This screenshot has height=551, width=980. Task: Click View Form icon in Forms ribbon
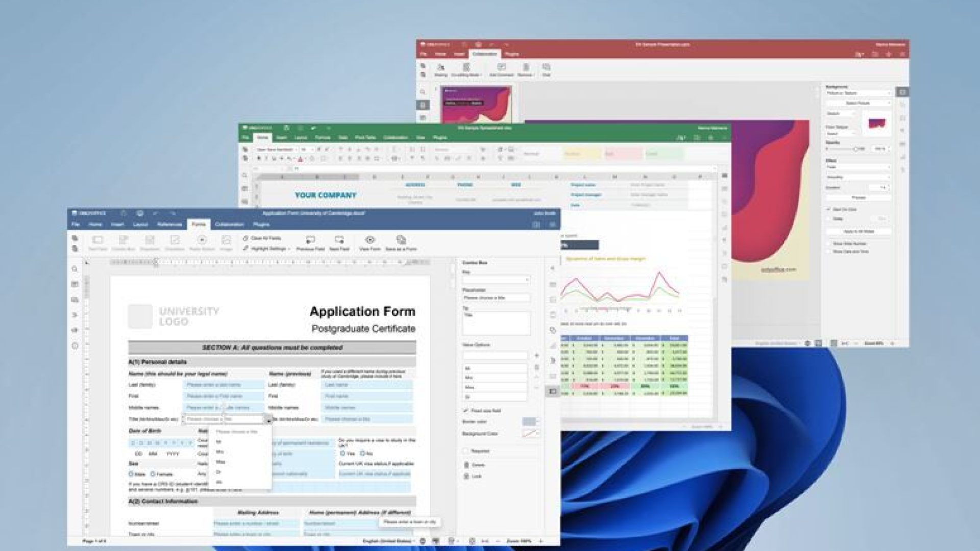pyautogui.click(x=370, y=240)
